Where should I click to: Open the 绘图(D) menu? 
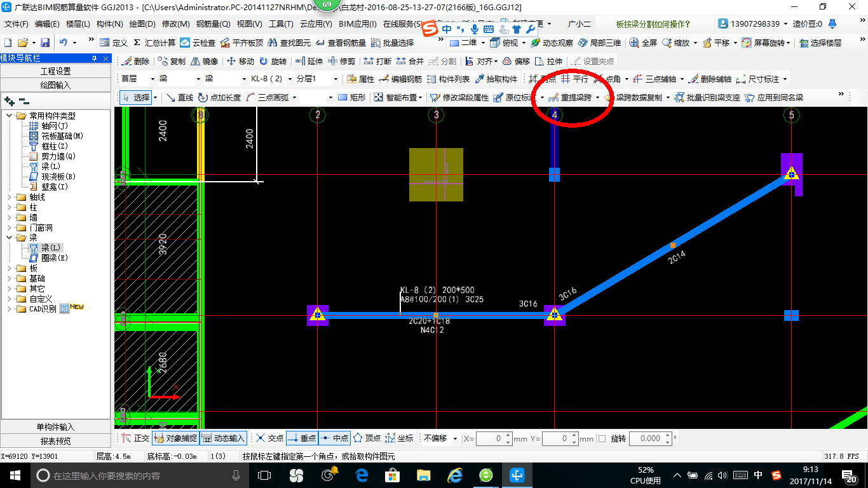click(x=142, y=24)
